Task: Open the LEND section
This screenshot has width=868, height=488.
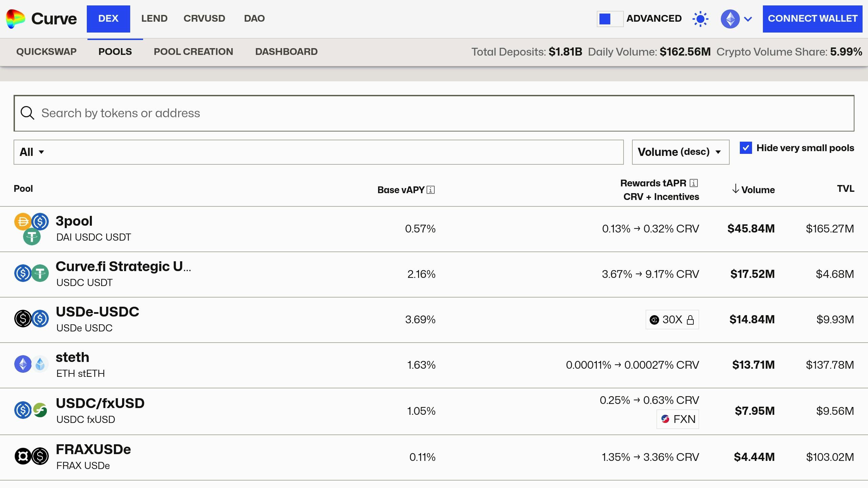Action: tap(154, 19)
